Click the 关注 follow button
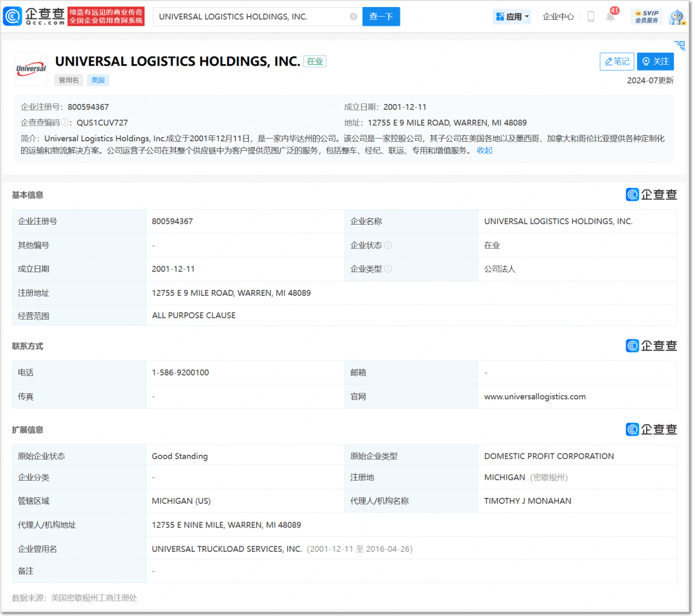 pos(655,62)
